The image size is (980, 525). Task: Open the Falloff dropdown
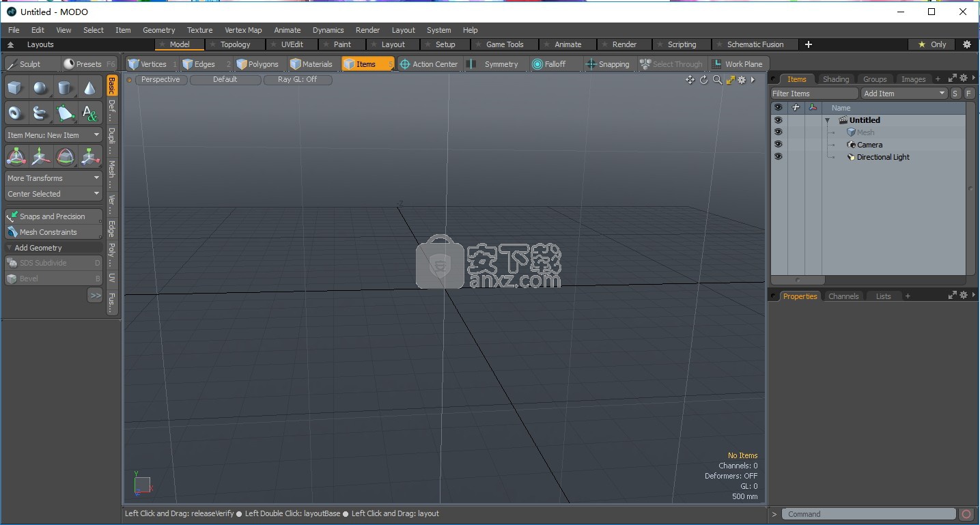point(555,64)
